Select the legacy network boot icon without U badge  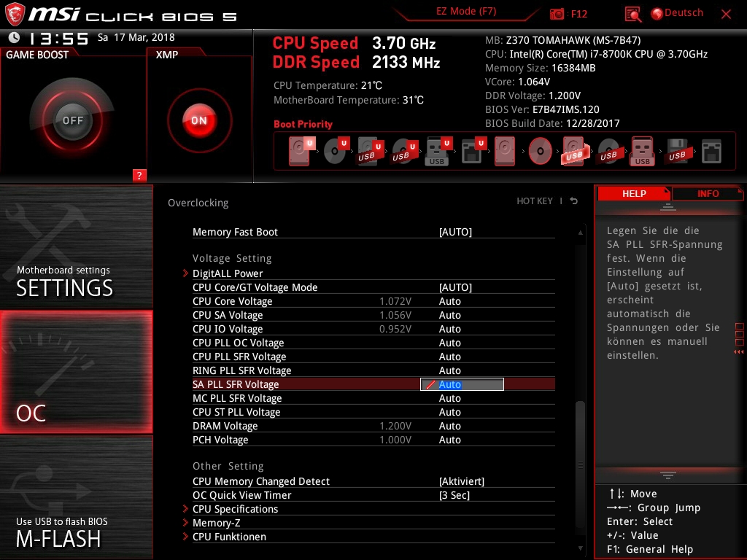[x=711, y=152]
